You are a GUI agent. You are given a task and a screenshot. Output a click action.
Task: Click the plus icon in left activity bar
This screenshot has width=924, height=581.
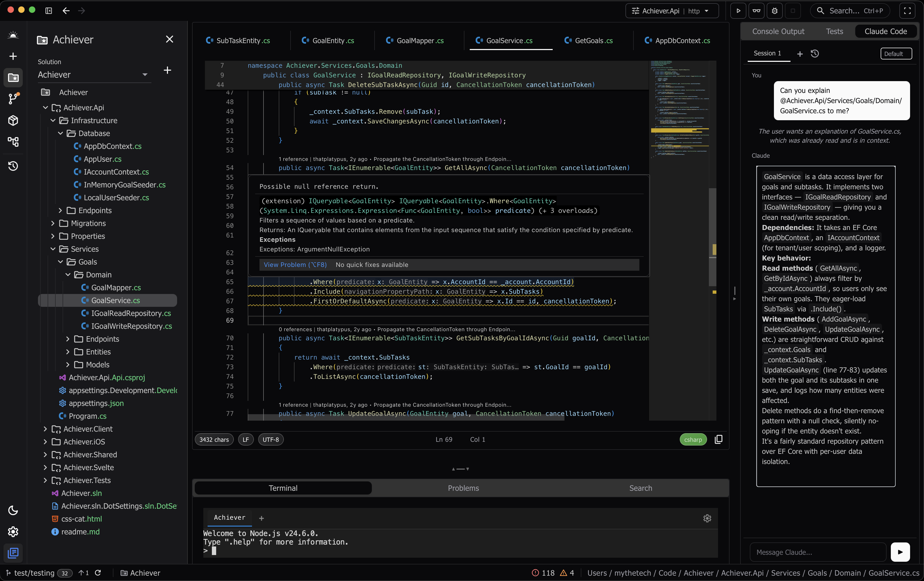[13, 56]
